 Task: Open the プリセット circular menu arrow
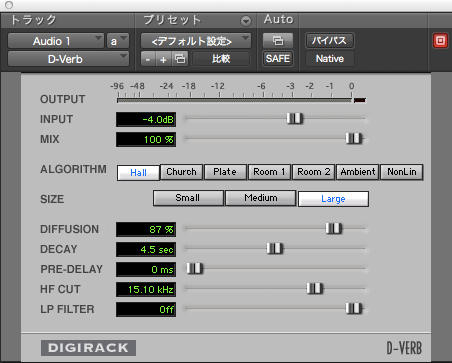click(x=246, y=21)
